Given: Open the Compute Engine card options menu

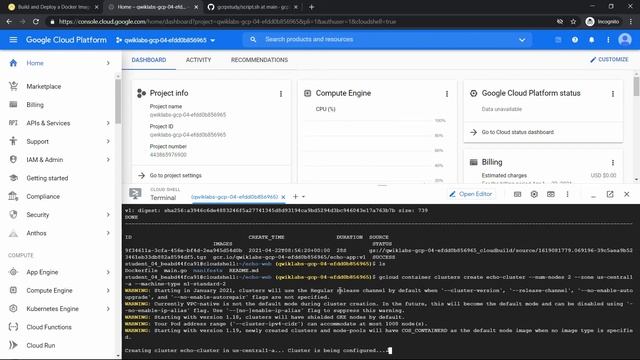Looking at the screenshot, I should pos(447,94).
